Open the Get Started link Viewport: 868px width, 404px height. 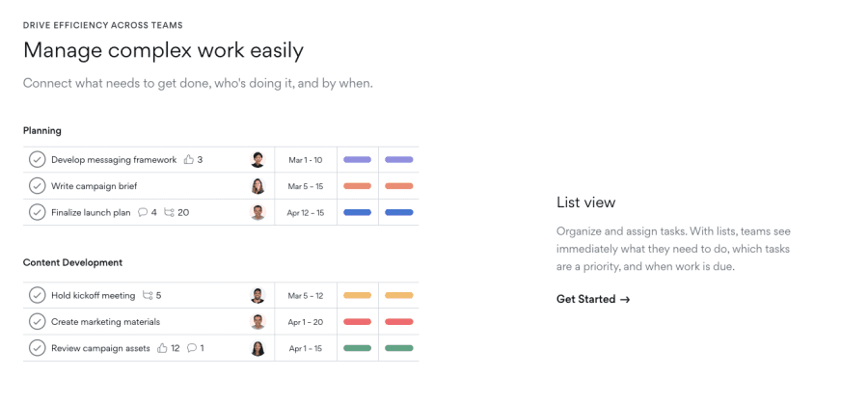pyautogui.click(x=592, y=299)
